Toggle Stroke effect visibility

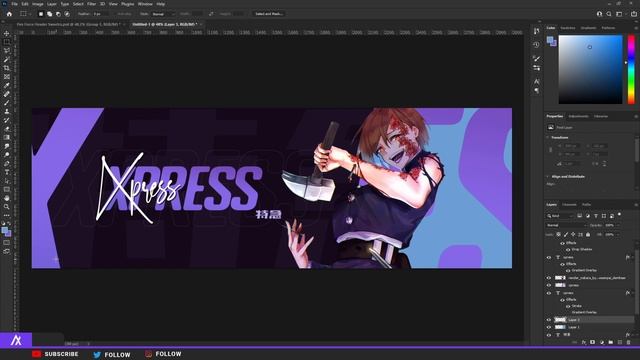point(568,306)
